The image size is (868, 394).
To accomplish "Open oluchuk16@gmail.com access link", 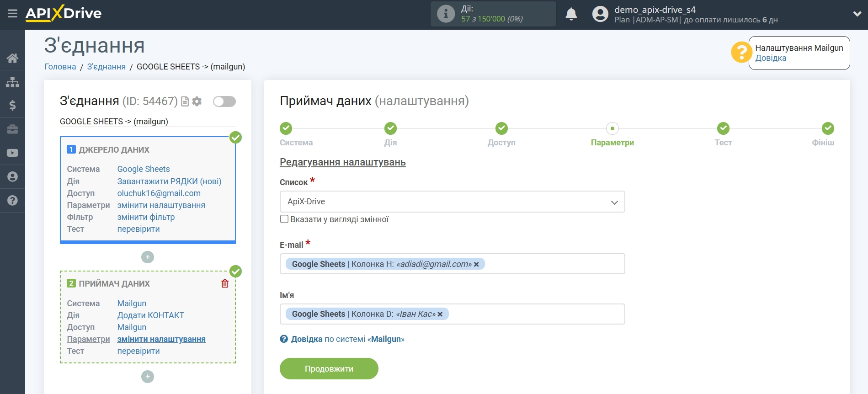I will tap(159, 193).
